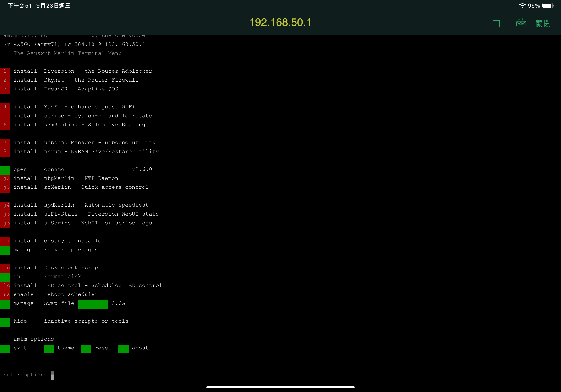
Task: Select option 6 x3mRouting Selective Routing
Action: click(73, 125)
